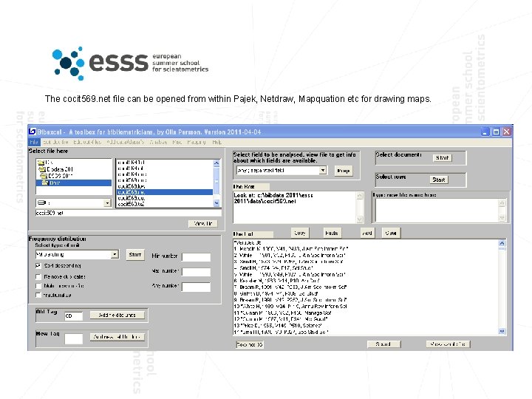The width and height of the screenshot is (532, 399).
Task: Select the highlighted cocit569.net file
Action: click(165, 192)
